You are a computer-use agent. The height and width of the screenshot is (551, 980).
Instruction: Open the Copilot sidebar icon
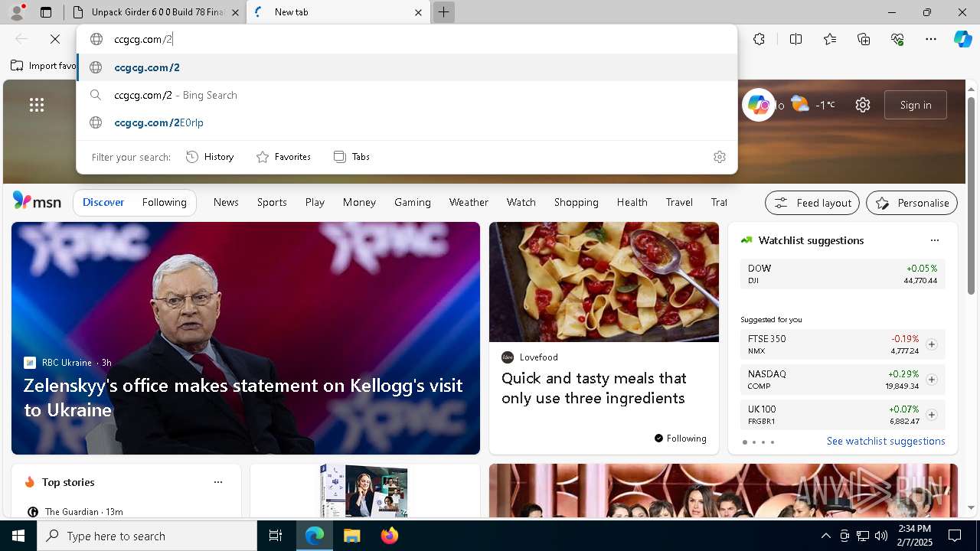click(x=962, y=39)
